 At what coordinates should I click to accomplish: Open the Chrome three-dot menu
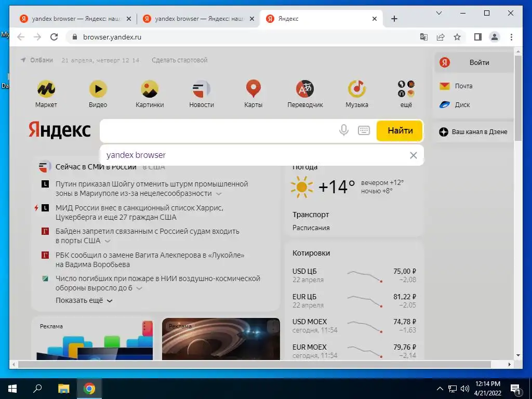coord(511,37)
